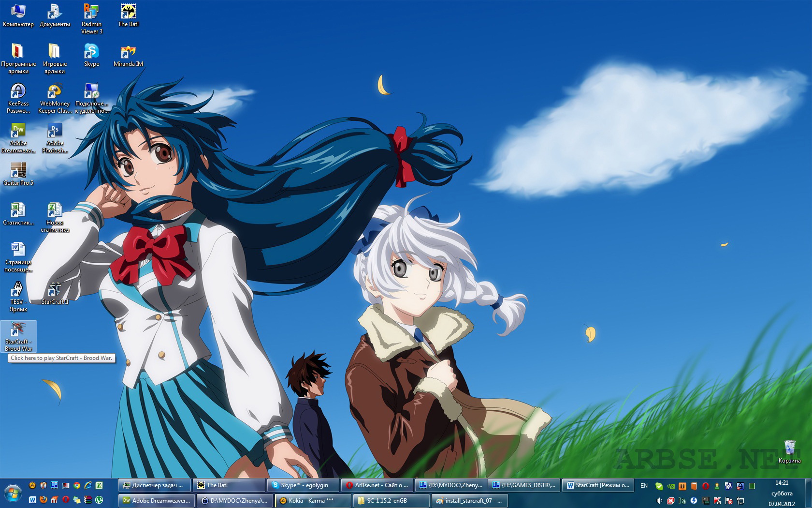Launch Firefox from quick launch bar

(x=43, y=500)
